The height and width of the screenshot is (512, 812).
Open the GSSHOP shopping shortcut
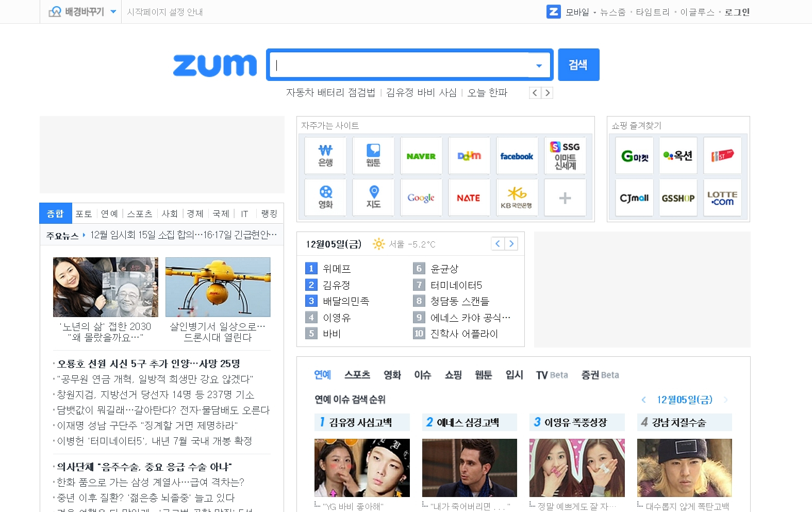tap(678, 197)
